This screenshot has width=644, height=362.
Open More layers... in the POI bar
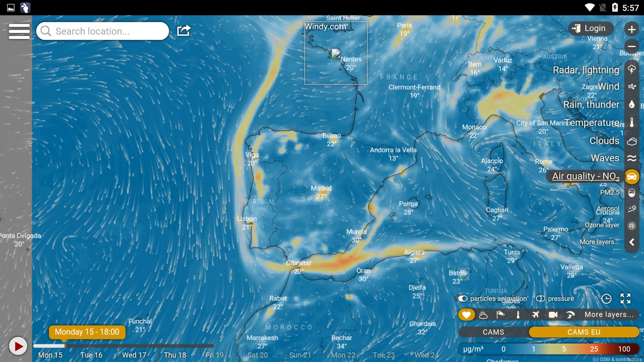tap(609, 314)
